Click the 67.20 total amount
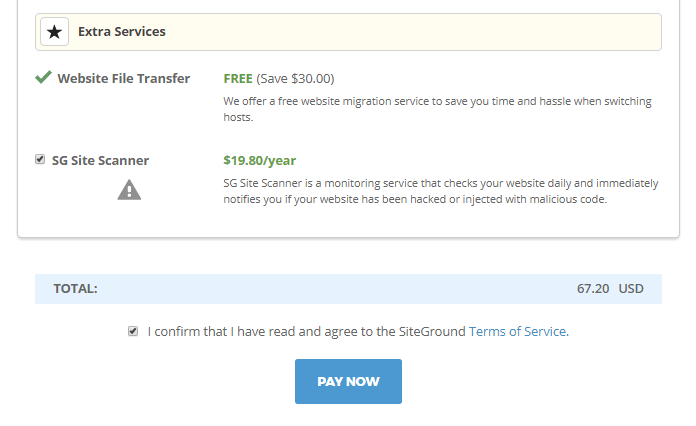696x426 pixels. pos(593,289)
